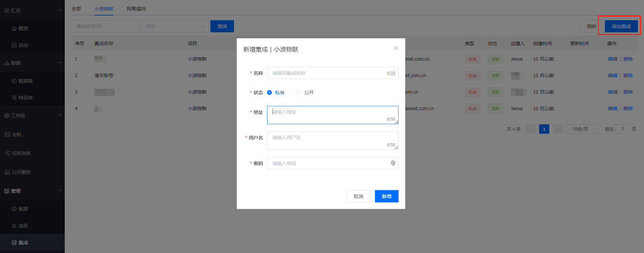Click page number 1 button

click(x=544, y=129)
